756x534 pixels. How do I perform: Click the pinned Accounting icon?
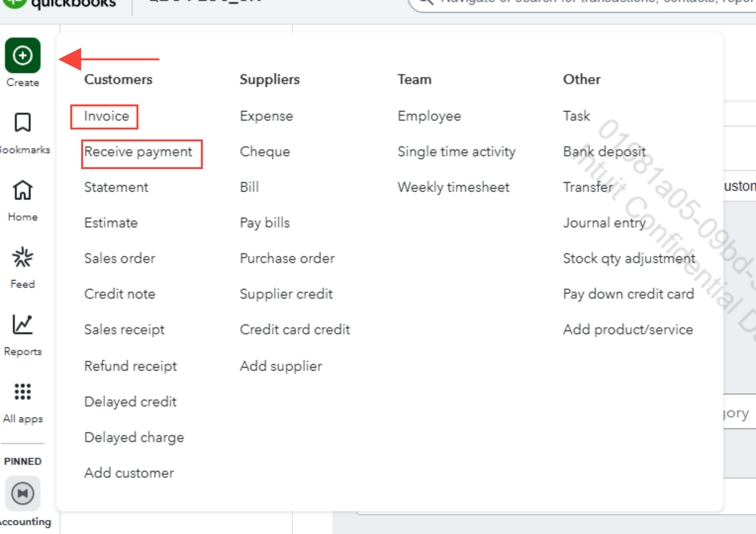click(23, 493)
